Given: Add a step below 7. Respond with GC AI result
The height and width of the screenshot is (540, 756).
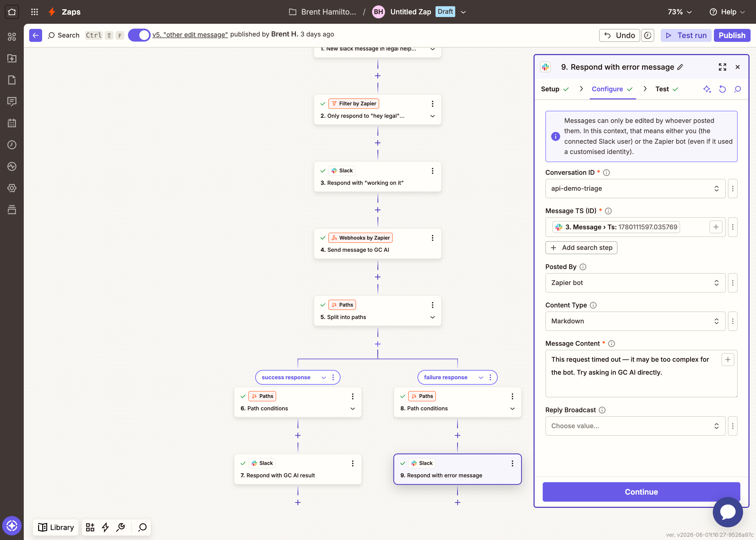Looking at the screenshot, I should pos(298,502).
